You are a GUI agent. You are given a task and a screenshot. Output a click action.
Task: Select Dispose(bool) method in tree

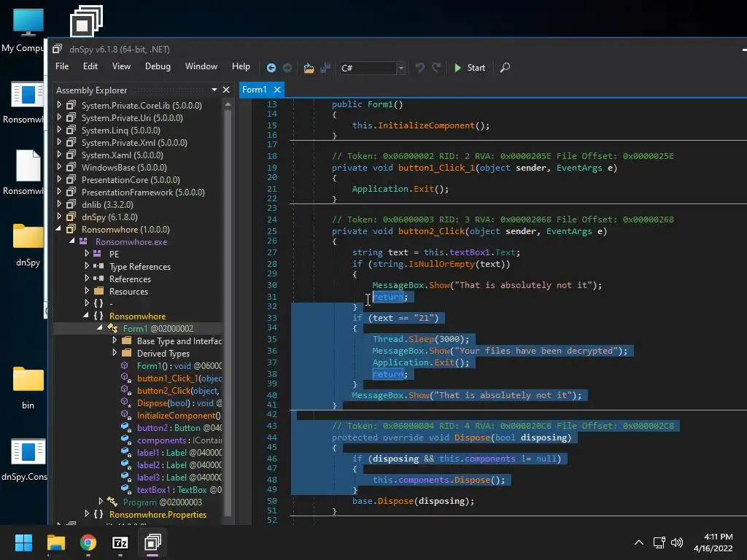pos(179,402)
